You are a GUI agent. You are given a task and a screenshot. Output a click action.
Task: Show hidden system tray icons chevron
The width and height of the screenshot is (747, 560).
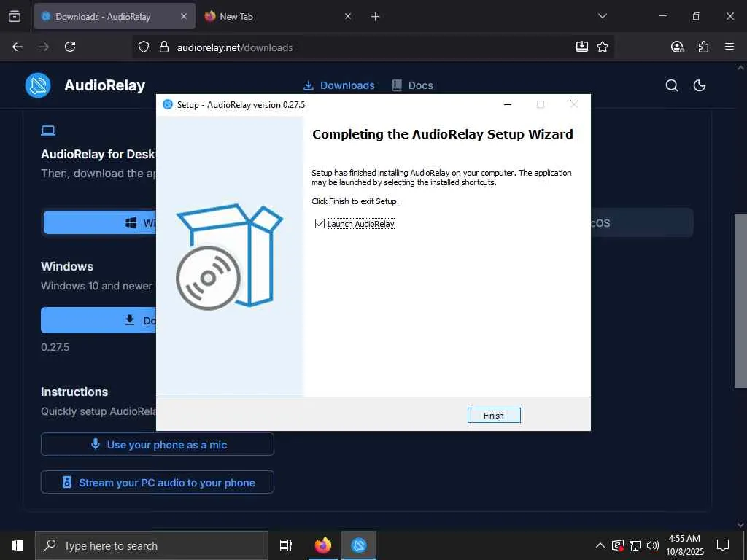(x=600, y=545)
